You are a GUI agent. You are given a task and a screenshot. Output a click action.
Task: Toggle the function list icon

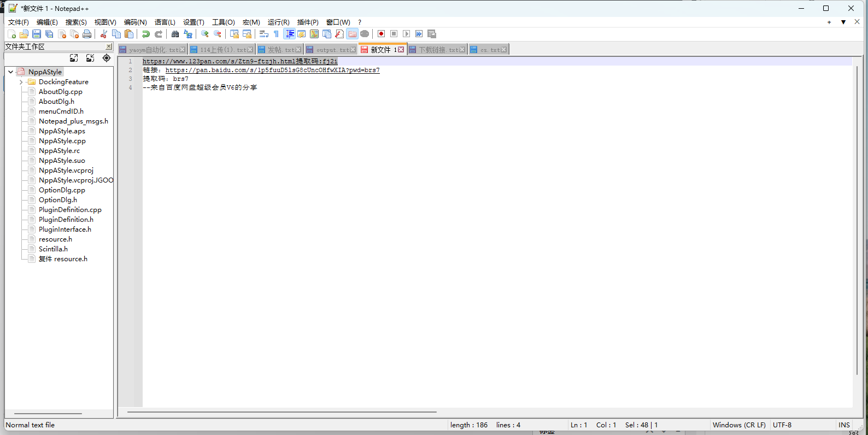coord(339,34)
